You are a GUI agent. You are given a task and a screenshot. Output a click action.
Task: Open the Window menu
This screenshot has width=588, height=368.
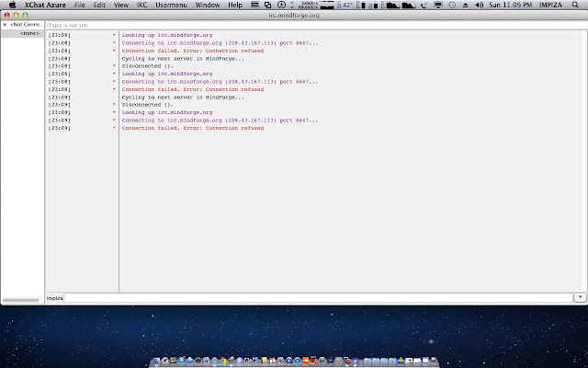(208, 5)
